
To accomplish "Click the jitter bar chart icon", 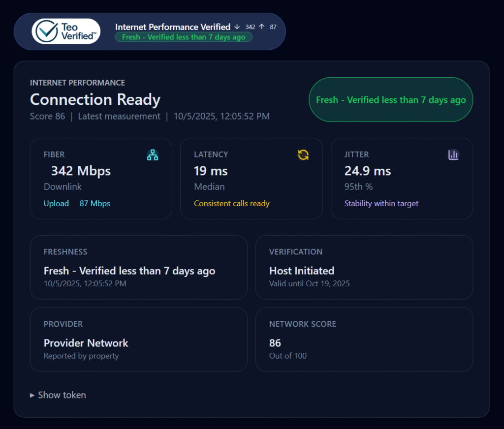I will coord(453,155).
